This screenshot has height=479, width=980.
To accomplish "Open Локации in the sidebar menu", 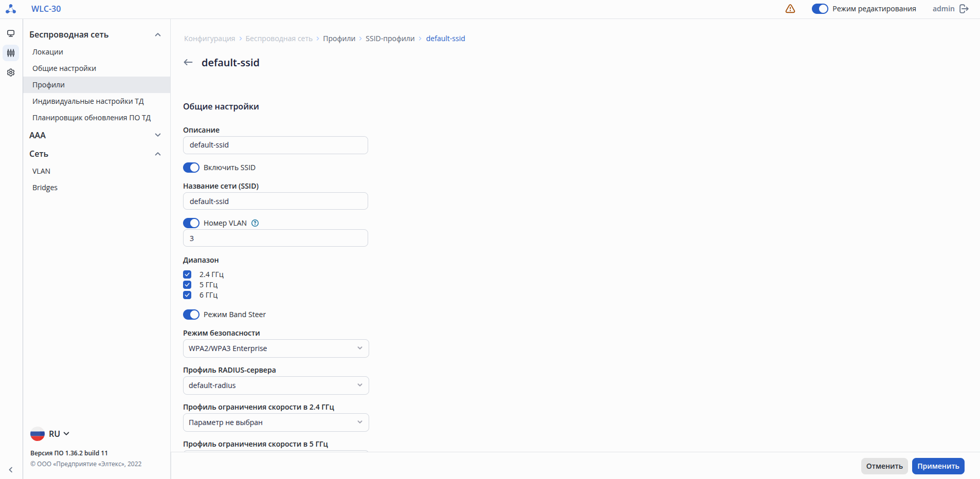I will [48, 52].
